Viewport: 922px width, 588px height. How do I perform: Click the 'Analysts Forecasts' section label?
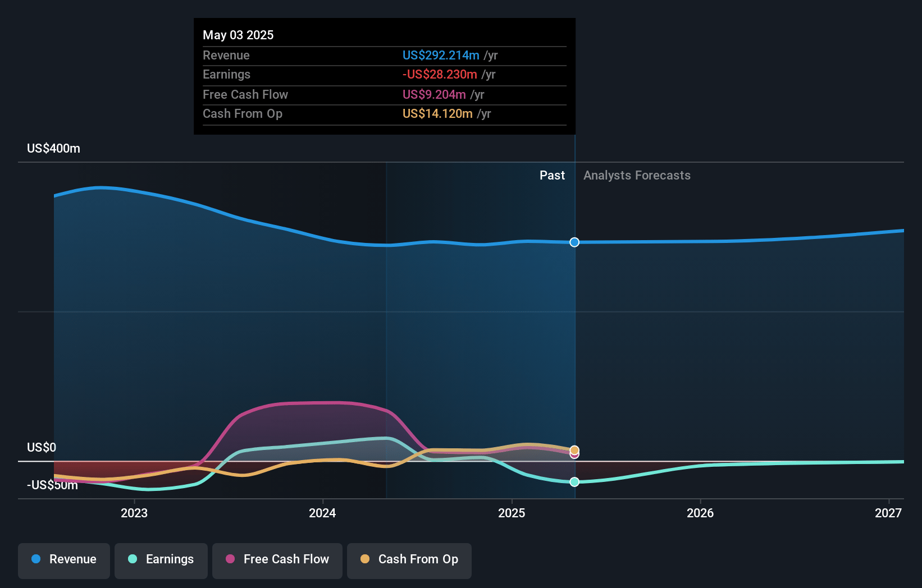click(637, 176)
